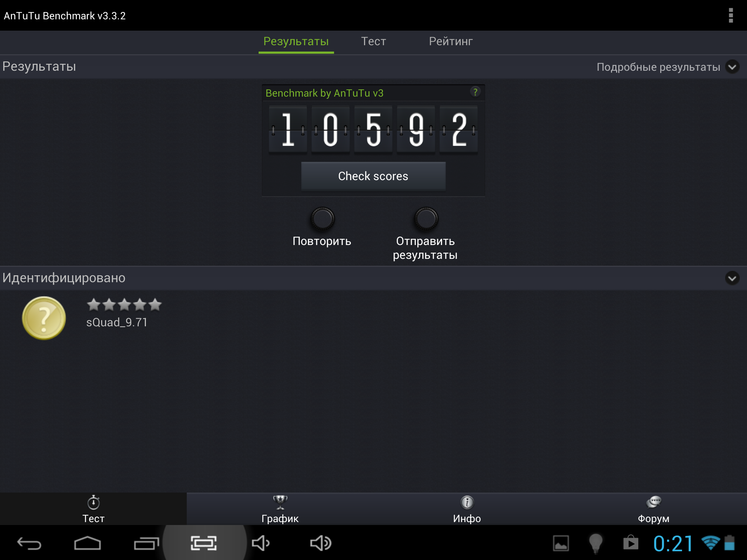The height and width of the screenshot is (560, 747).
Task: Collapse the Идентифицировано section chevron
Action: [732, 278]
